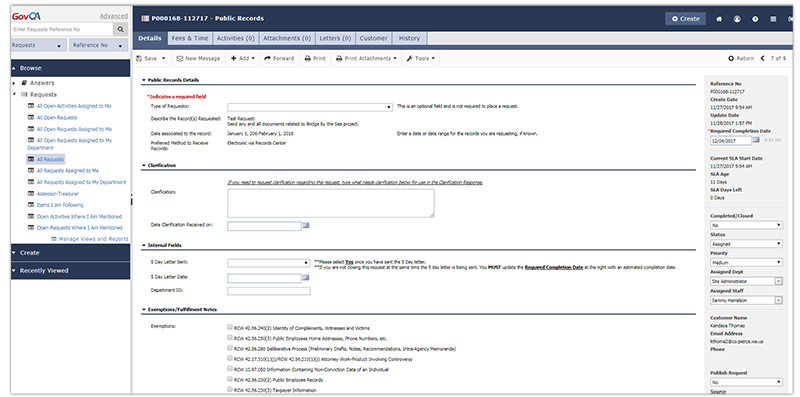Check Attorney Work-Product Involving Controversy exemption

coord(230,359)
